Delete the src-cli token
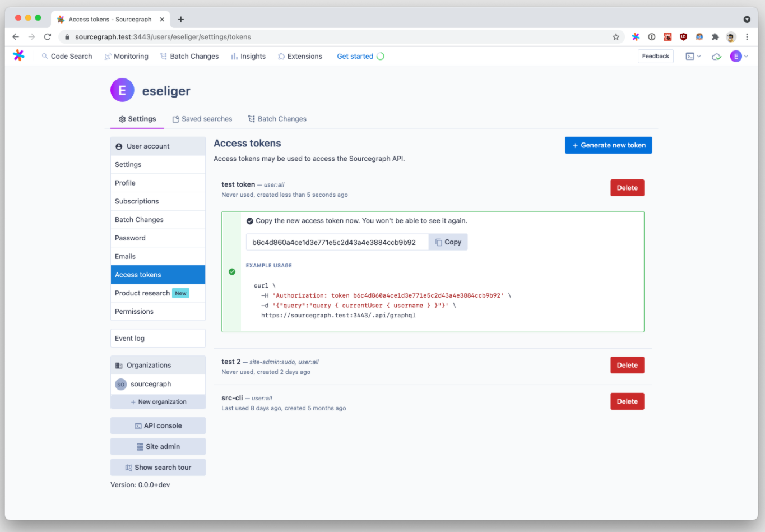This screenshot has height=532, width=765. click(627, 401)
